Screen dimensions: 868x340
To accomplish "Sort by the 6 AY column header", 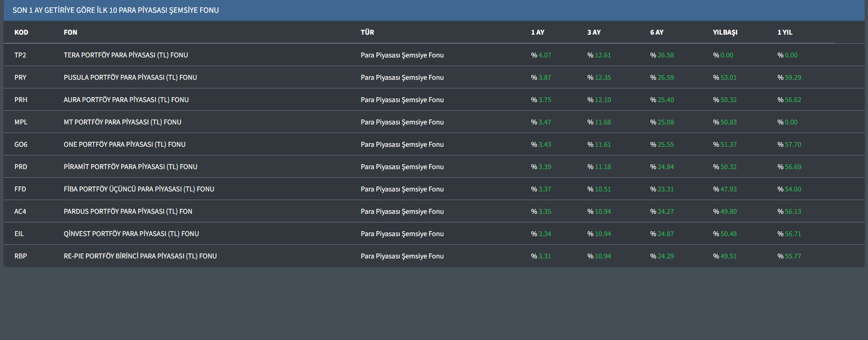I will pos(657,32).
